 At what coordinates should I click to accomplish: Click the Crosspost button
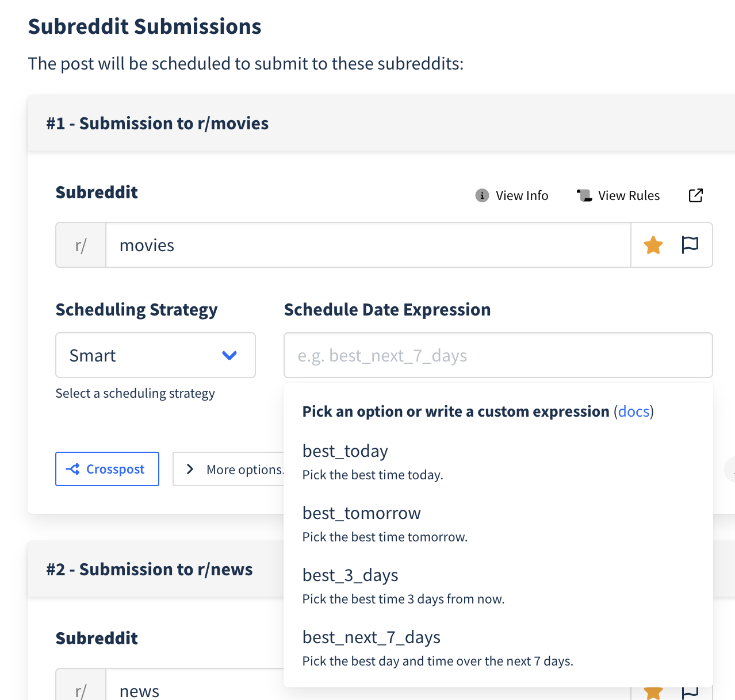(x=107, y=469)
